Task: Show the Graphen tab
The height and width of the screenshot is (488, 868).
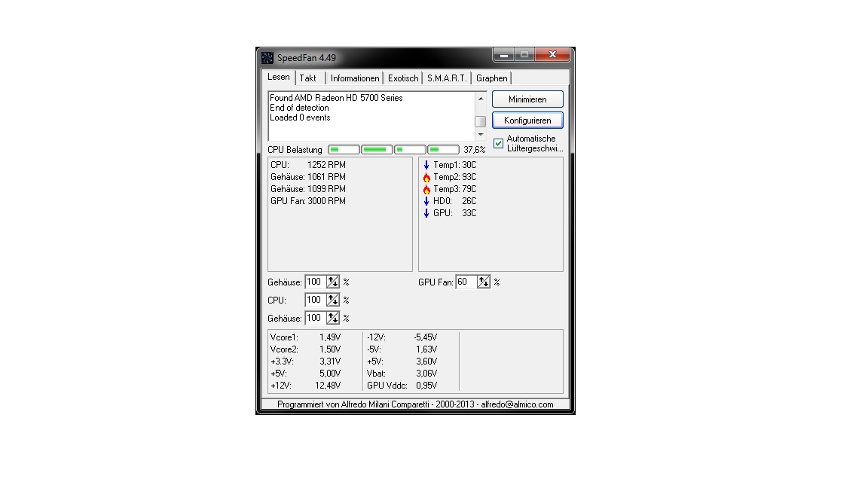Action: click(491, 78)
